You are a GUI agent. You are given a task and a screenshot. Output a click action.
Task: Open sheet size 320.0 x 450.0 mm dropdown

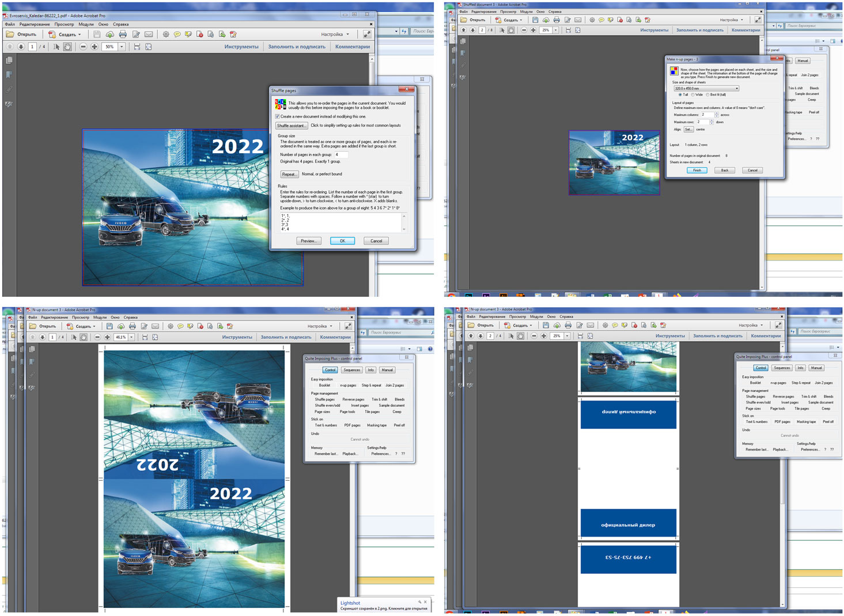(706, 88)
